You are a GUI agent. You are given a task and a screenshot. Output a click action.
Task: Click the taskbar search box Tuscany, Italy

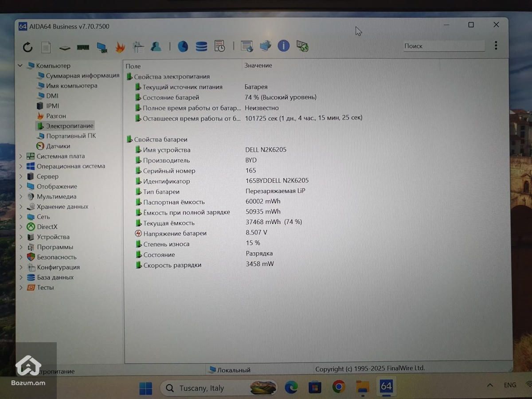click(x=219, y=388)
